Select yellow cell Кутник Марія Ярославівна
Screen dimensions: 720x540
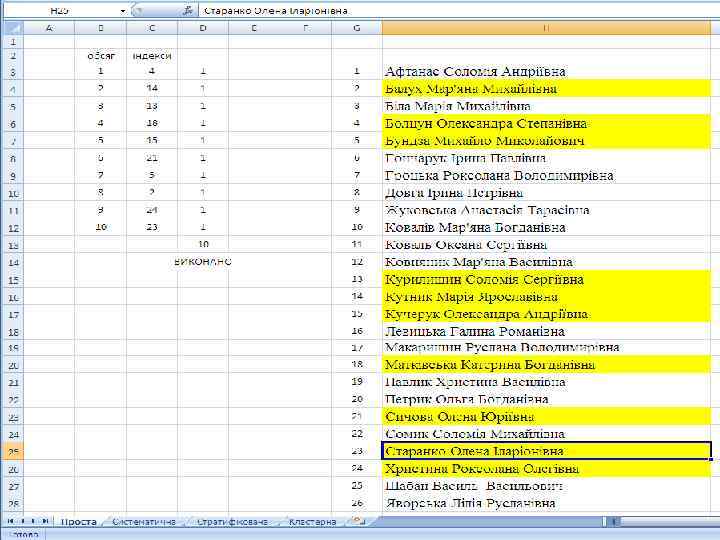point(546,297)
